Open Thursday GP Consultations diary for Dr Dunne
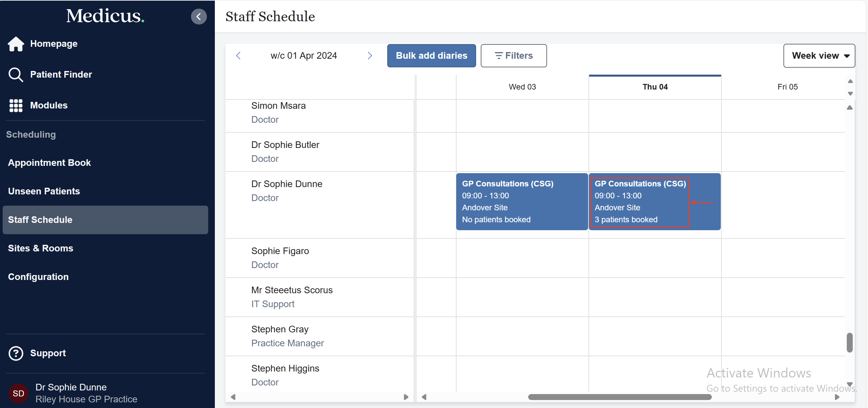Viewport: 868px width, 408px height. 654,202
